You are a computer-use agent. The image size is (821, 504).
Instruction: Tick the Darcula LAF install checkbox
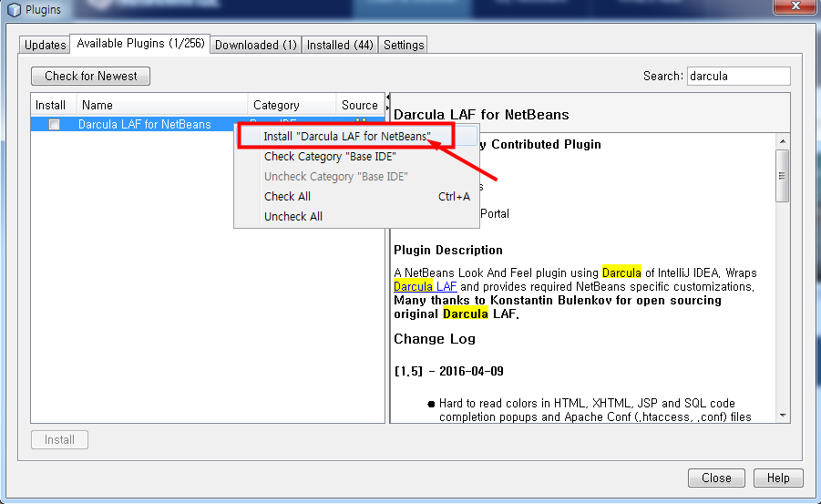click(x=54, y=124)
